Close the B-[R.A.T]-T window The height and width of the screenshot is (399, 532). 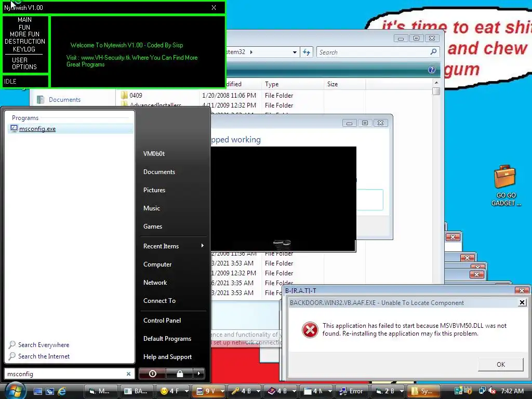click(522, 290)
